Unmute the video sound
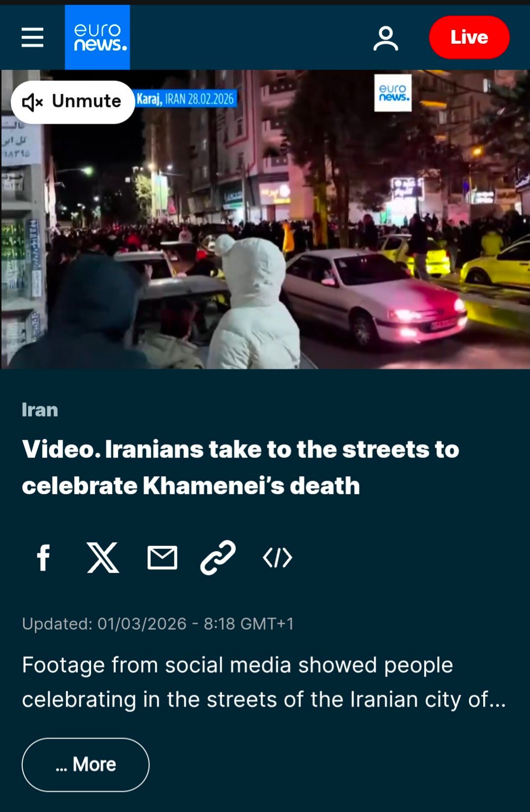530x812 pixels. (73, 102)
